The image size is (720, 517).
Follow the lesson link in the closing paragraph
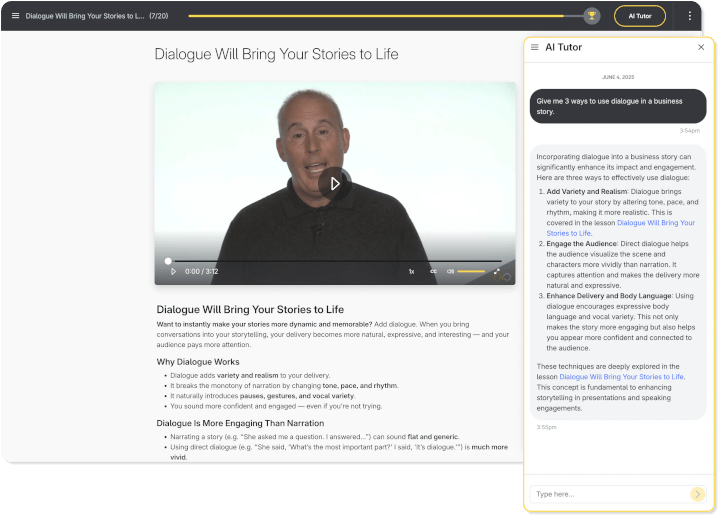622,377
